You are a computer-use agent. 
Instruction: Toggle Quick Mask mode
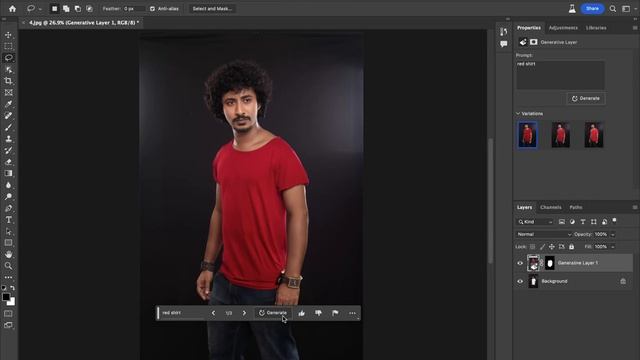pos(8,313)
